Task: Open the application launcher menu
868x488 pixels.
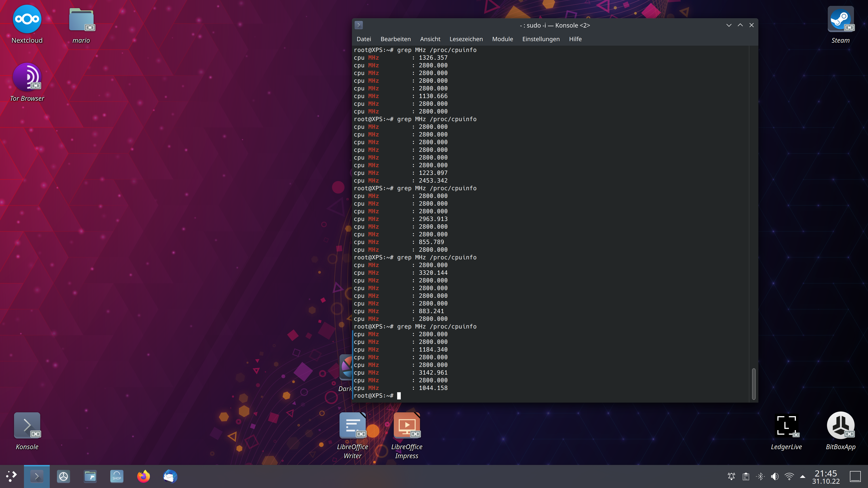Action: 12,476
